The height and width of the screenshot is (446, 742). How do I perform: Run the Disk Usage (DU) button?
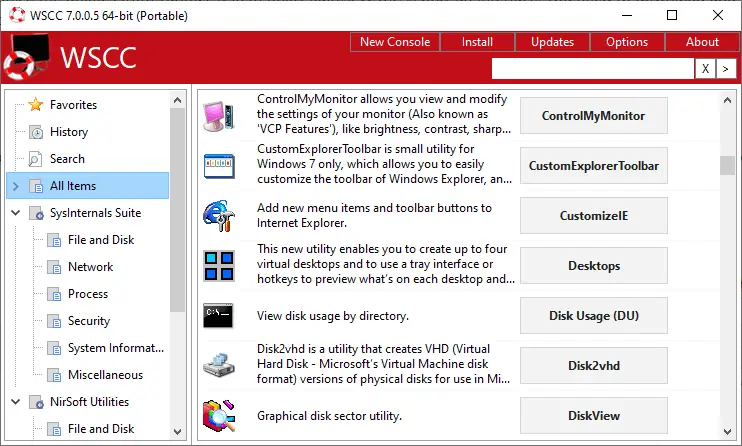(x=593, y=316)
